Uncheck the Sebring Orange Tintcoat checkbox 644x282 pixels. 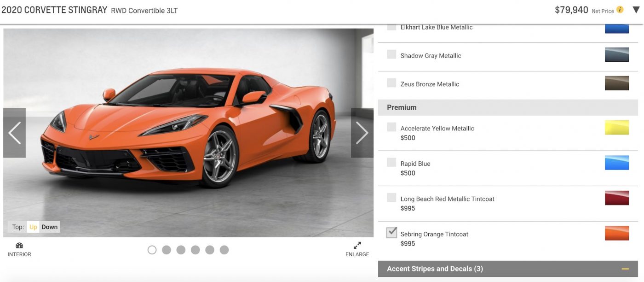coord(391,233)
